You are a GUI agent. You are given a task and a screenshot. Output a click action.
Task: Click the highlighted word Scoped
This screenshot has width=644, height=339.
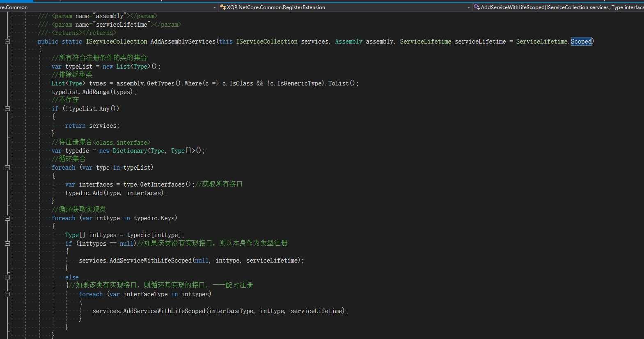pyautogui.click(x=581, y=42)
